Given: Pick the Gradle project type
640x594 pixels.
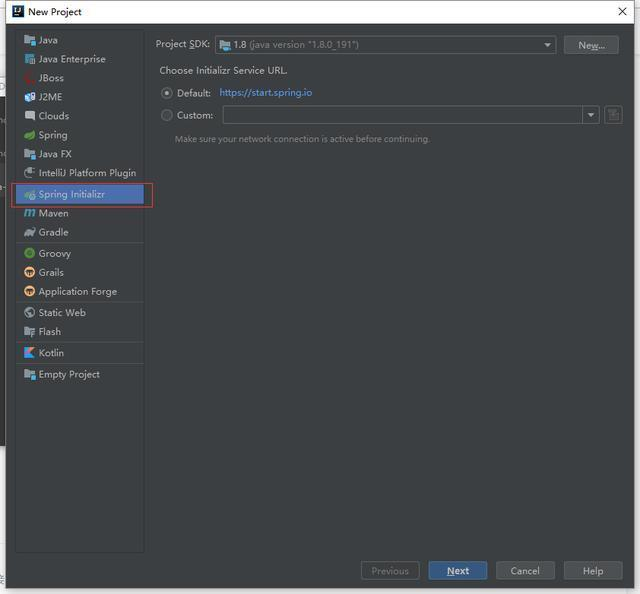Looking at the screenshot, I should 80,232.
